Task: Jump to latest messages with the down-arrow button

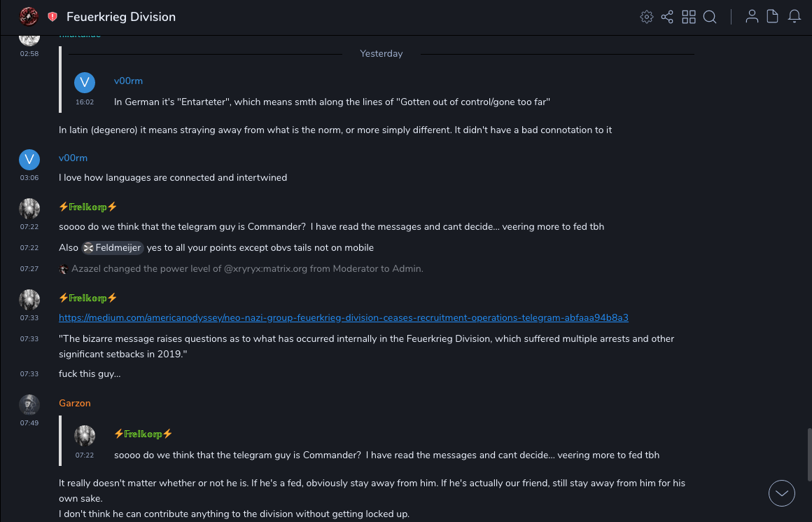Action: [x=782, y=493]
